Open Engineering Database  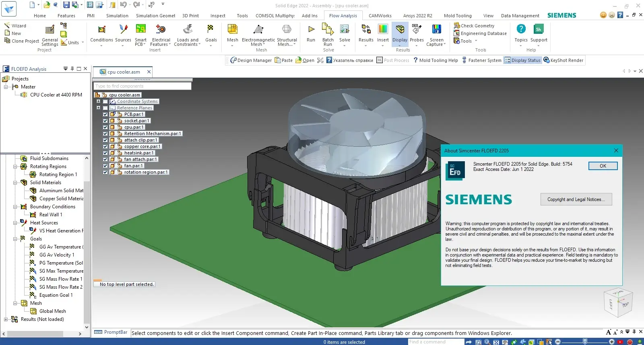pyautogui.click(x=480, y=33)
